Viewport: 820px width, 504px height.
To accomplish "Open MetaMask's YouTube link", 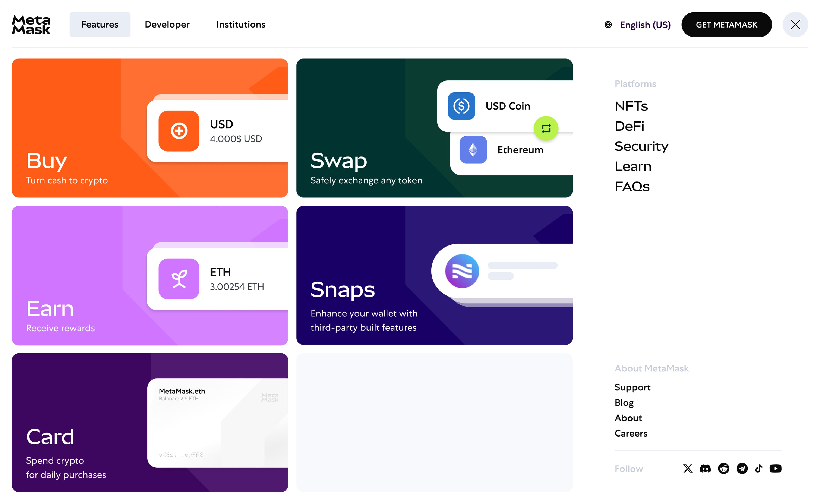I will [x=775, y=468].
